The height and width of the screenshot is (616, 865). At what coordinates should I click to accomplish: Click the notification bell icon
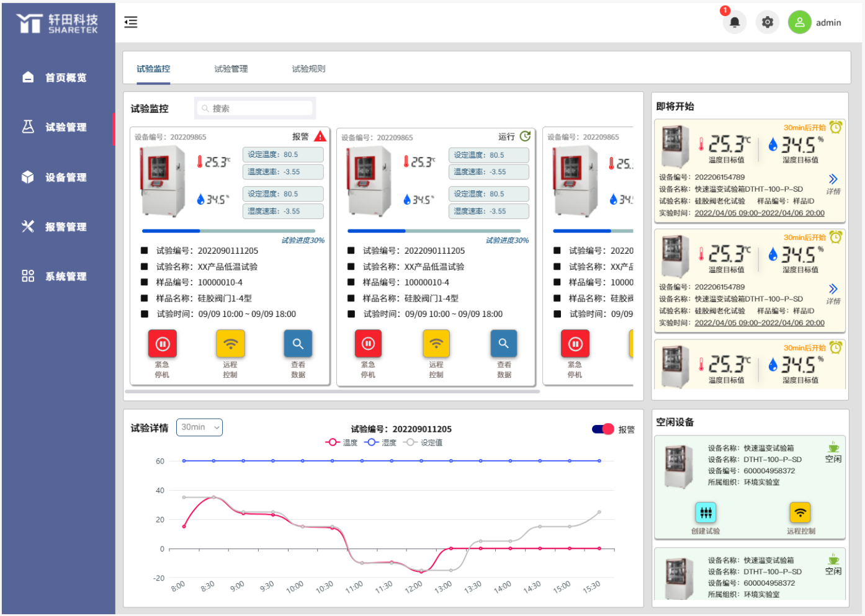point(734,23)
